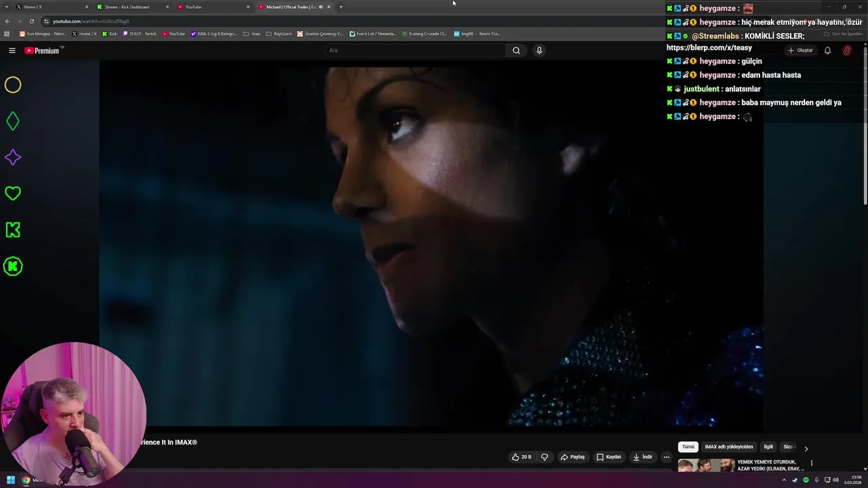868x488 pixels.
Task: Click the Oluştur create button
Action: (800, 50)
